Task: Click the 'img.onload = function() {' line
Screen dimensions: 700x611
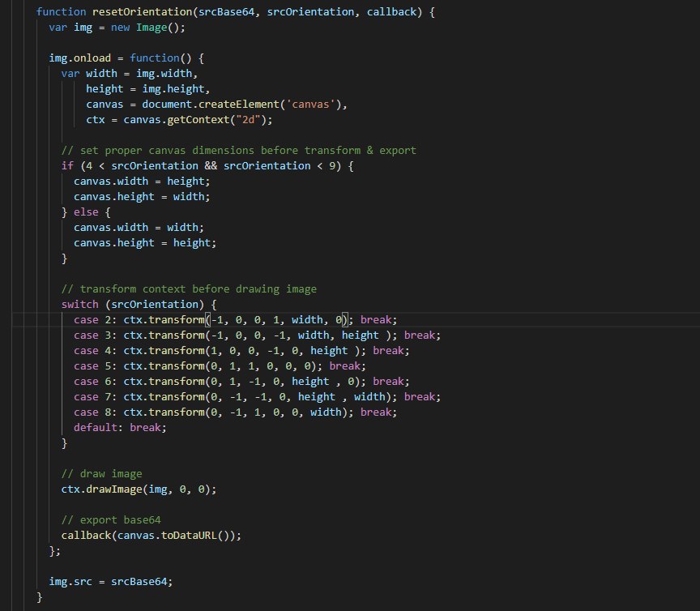Action: [126, 58]
